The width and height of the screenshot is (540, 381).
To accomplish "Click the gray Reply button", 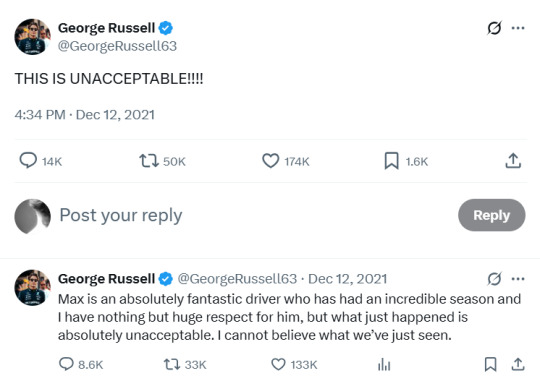I will click(491, 215).
